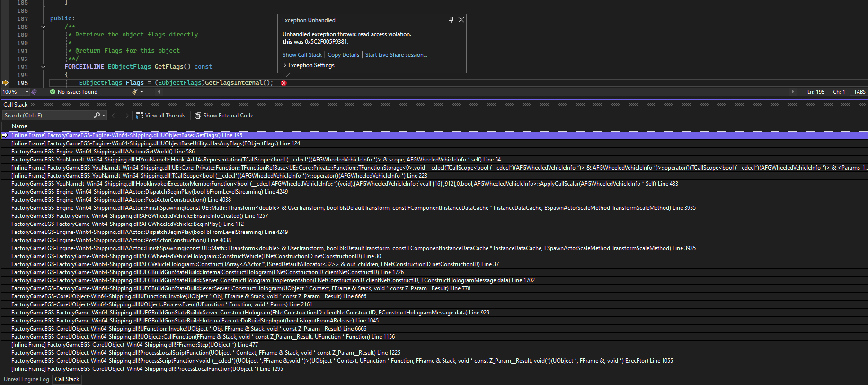Click the Call Stack search magnifier icon

point(97,116)
